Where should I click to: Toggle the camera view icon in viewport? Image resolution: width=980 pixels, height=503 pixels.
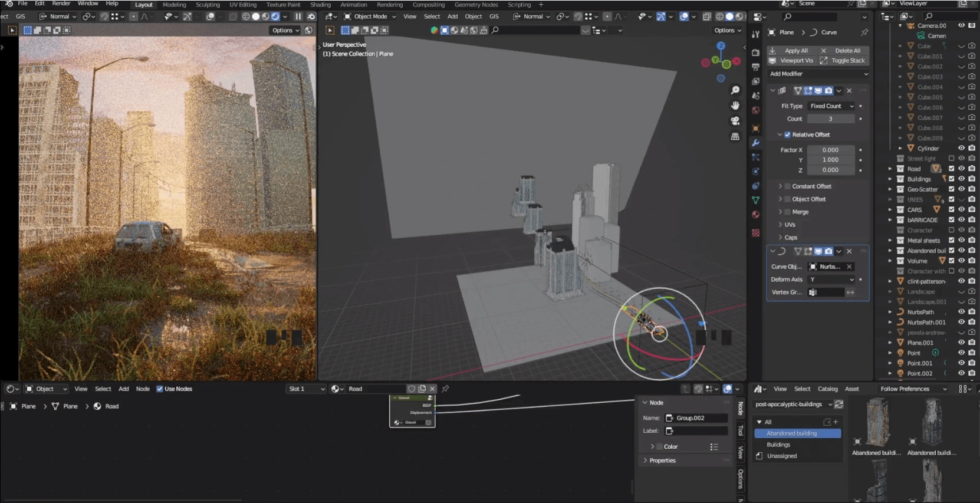(735, 121)
